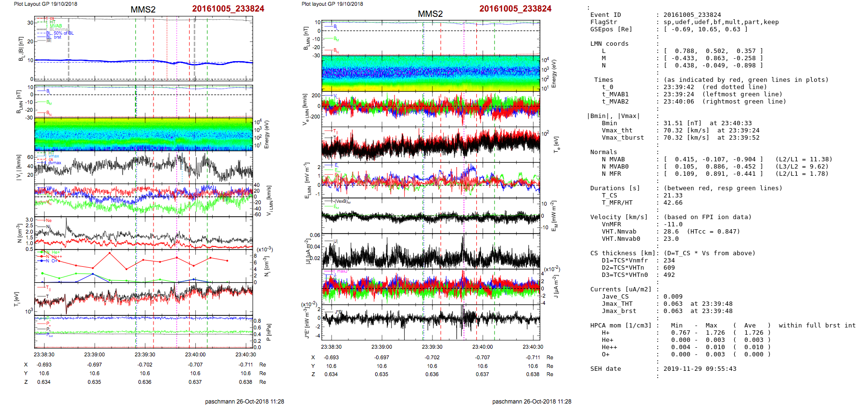Click the paschmann 26-Oct-2018 footer under left plot
This screenshot has height=405, width=868.
coord(244,401)
